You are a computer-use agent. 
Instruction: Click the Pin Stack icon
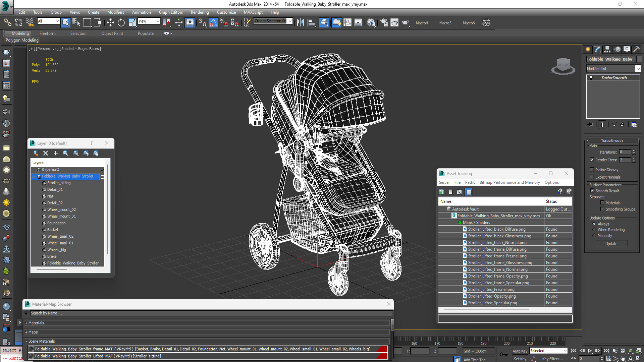(x=591, y=124)
